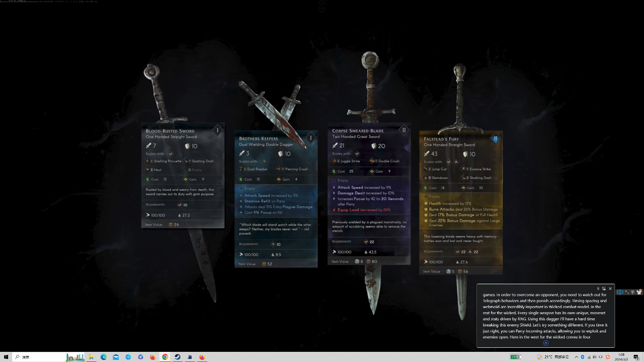644x362 pixels.
Task: Click the Falstead's Fury tier II badge
Action: point(496,138)
